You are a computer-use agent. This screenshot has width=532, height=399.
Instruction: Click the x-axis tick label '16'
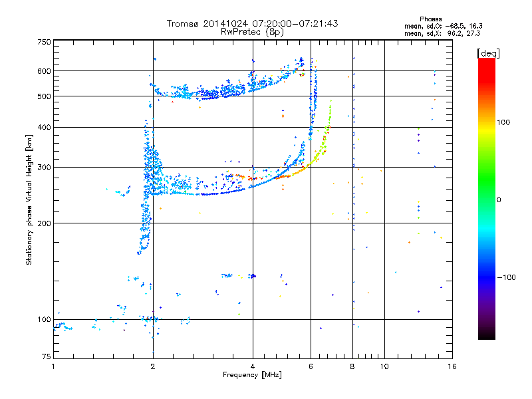tap(452, 366)
